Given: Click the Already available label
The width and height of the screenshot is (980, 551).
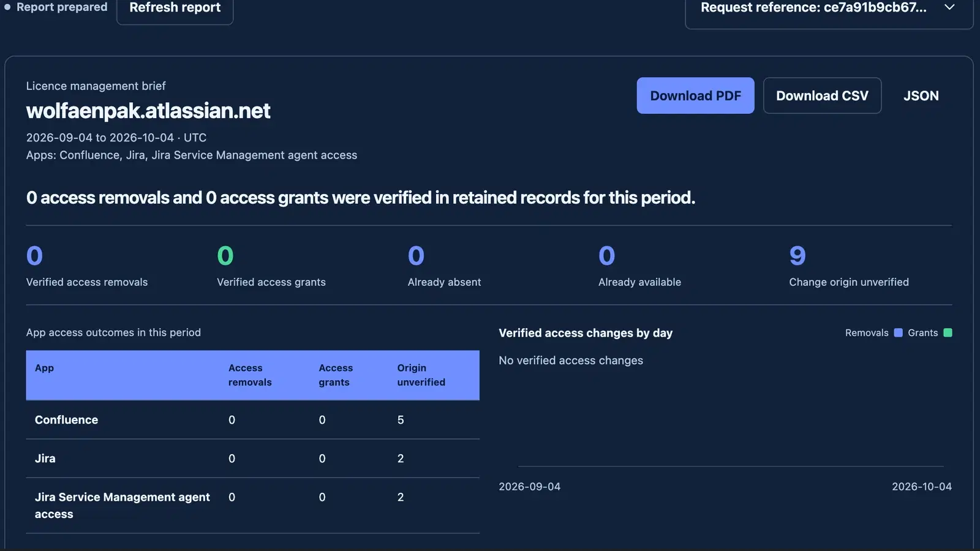Looking at the screenshot, I should click(639, 282).
